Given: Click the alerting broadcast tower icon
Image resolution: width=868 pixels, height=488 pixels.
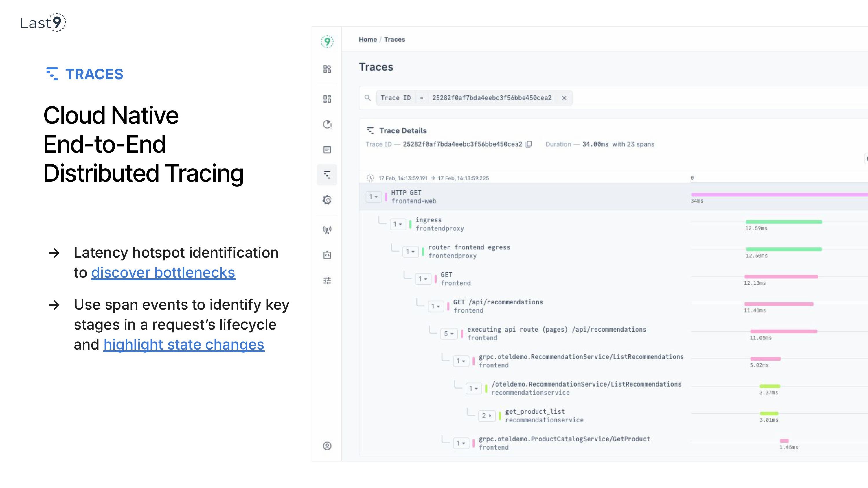Looking at the screenshot, I should [327, 230].
